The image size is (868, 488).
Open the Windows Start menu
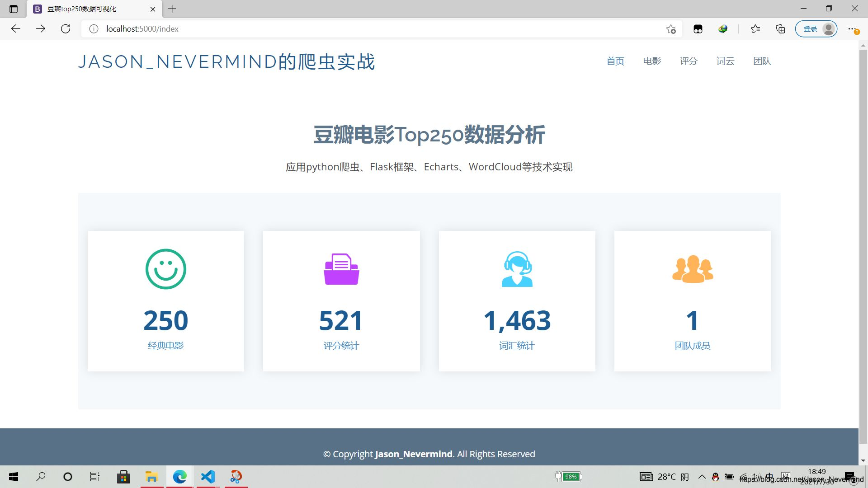[14, 477]
